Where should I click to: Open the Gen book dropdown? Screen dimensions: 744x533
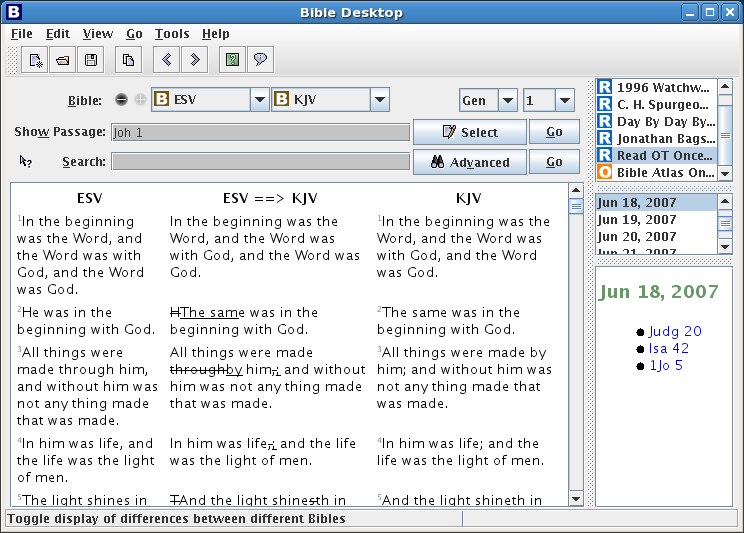[507, 100]
